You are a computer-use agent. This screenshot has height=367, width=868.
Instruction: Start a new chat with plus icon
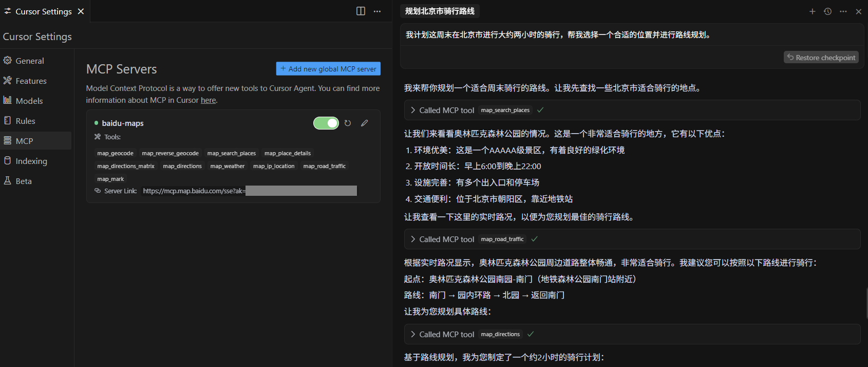point(812,11)
